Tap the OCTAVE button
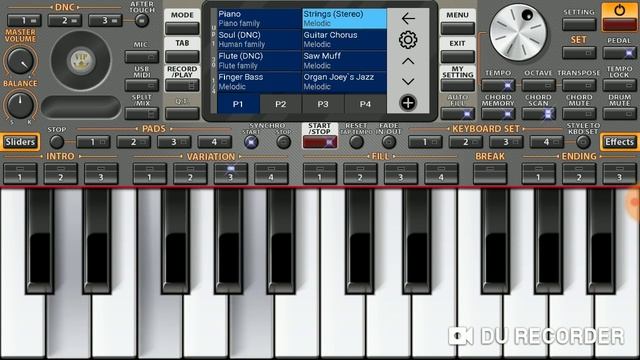This screenshot has width=640, height=360. 538,85
